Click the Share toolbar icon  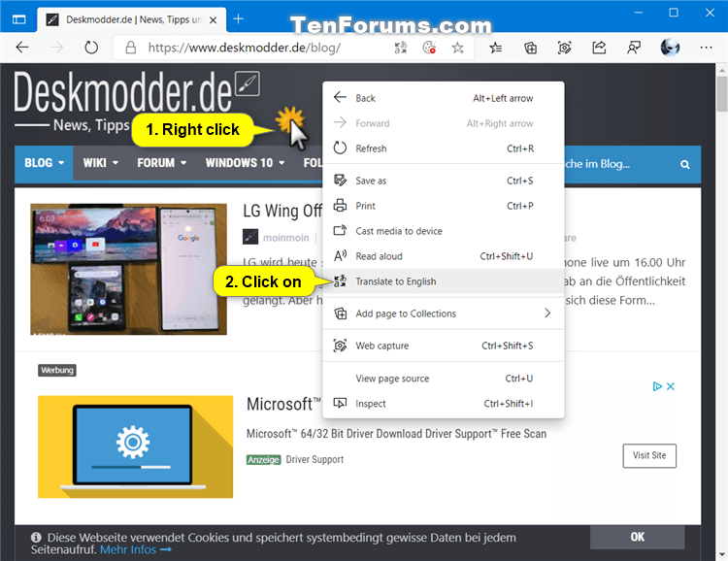click(599, 48)
